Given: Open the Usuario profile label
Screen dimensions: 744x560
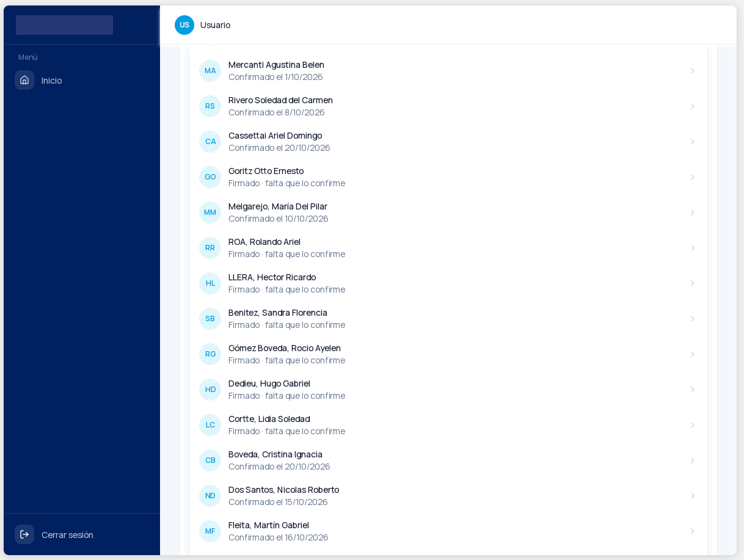Looking at the screenshot, I should point(216,25).
